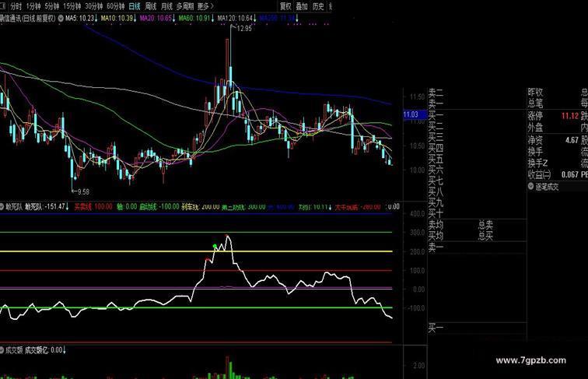Click the 复权 adjustment button

coord(285,6)
